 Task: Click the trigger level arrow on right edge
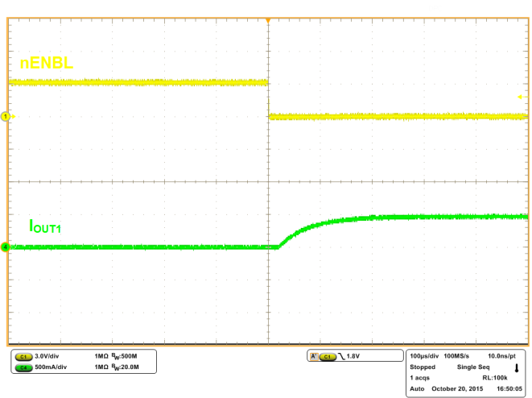pyautogui.click(x=521, y=97)
